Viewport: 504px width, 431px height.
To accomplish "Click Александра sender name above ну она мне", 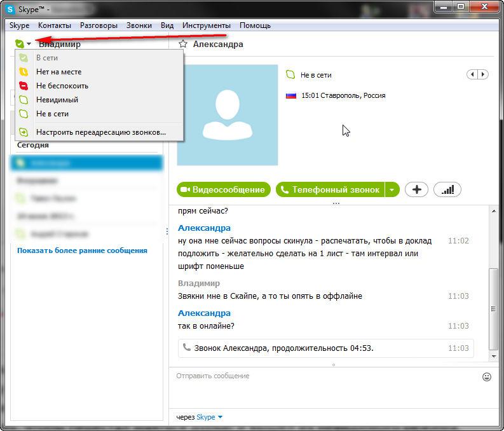I will click(x=204, y=228).
